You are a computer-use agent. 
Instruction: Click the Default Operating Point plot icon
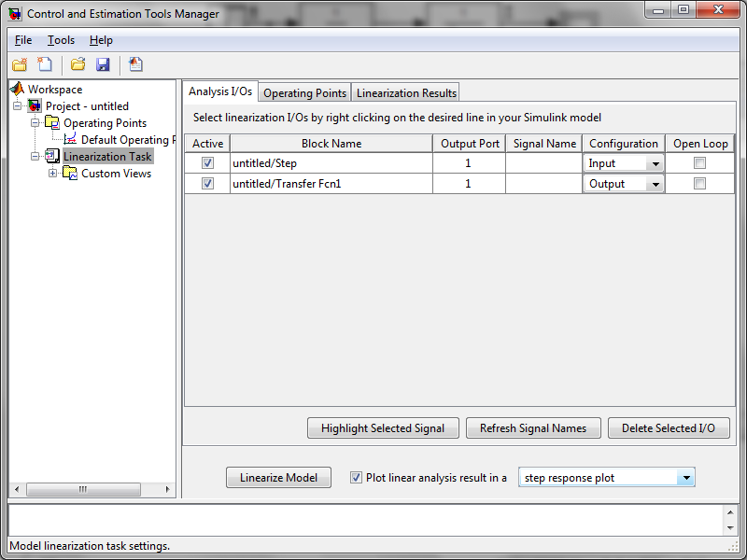(x=70, y=139)
